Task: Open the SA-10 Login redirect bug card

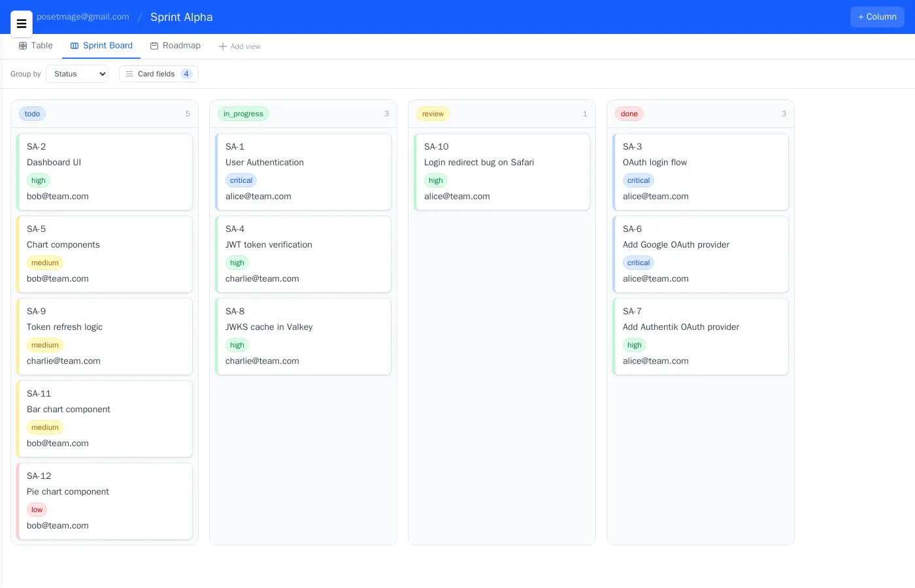Action: 502,171
